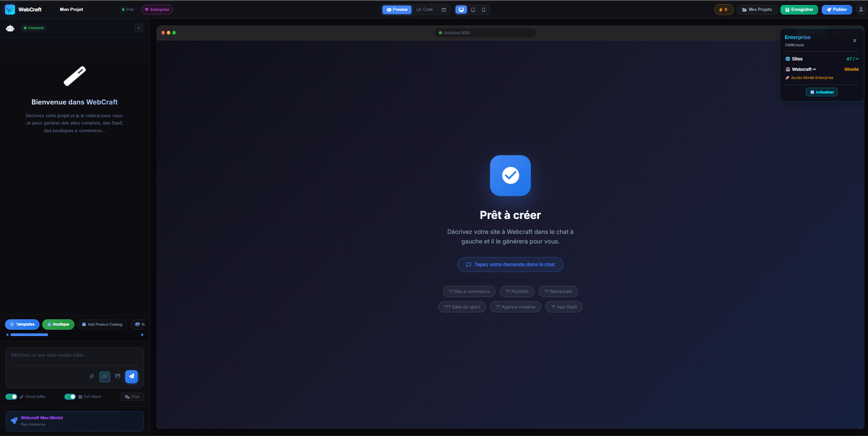Click the attachment paperclip icon in chat
Image resolution: width=868 pixels, height=436 pixels.
point(92,377)
